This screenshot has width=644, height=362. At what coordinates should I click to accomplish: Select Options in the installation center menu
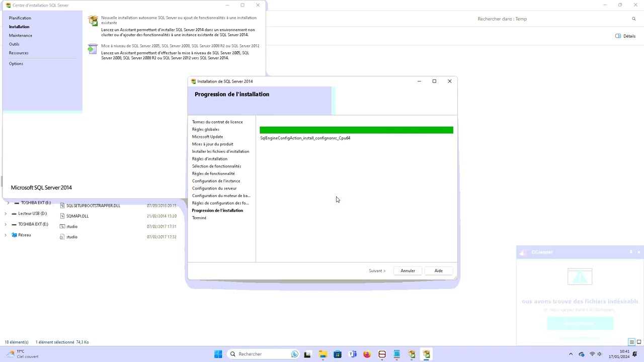pyautogui.click(x=16, y=64)
